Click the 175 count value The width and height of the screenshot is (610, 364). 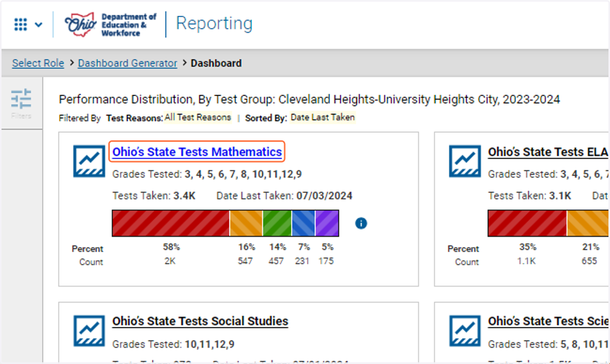[326, 261]
